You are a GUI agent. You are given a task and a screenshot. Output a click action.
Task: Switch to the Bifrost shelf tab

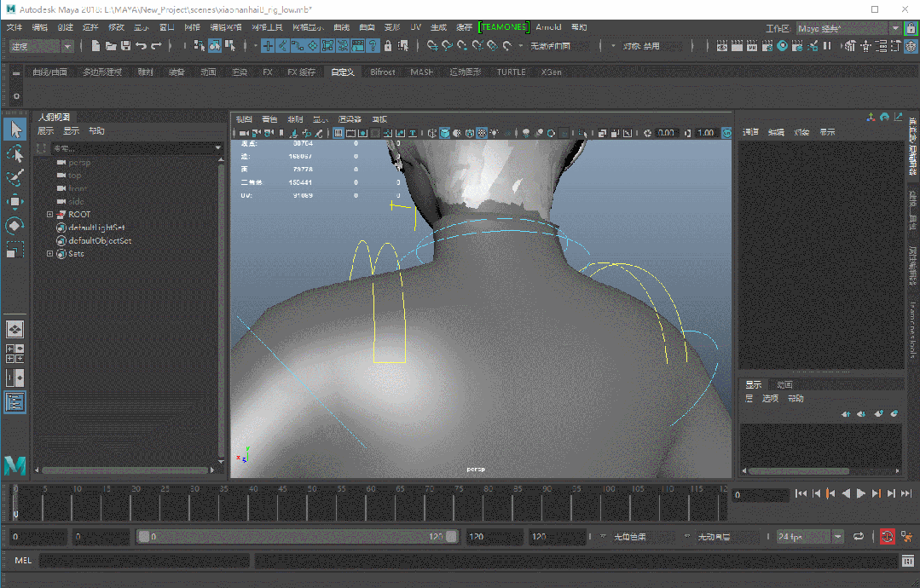click(383, 72)
